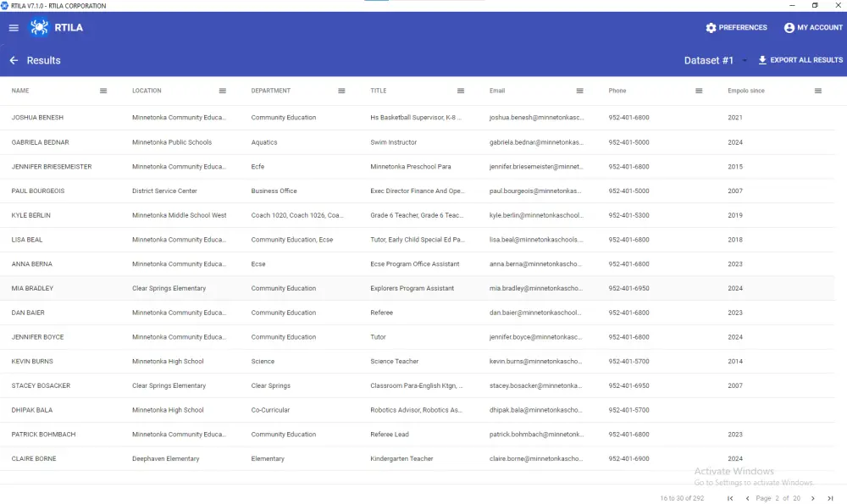Click claire.borne email cell
847x504 pixels.
536,458
